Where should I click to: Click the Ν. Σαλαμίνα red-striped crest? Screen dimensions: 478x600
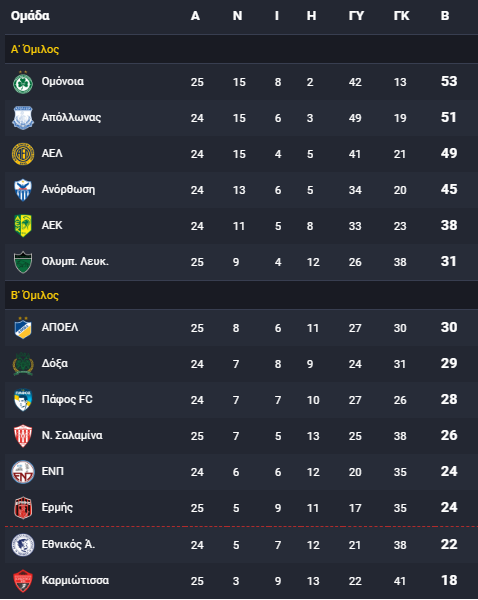pos(23,436)
